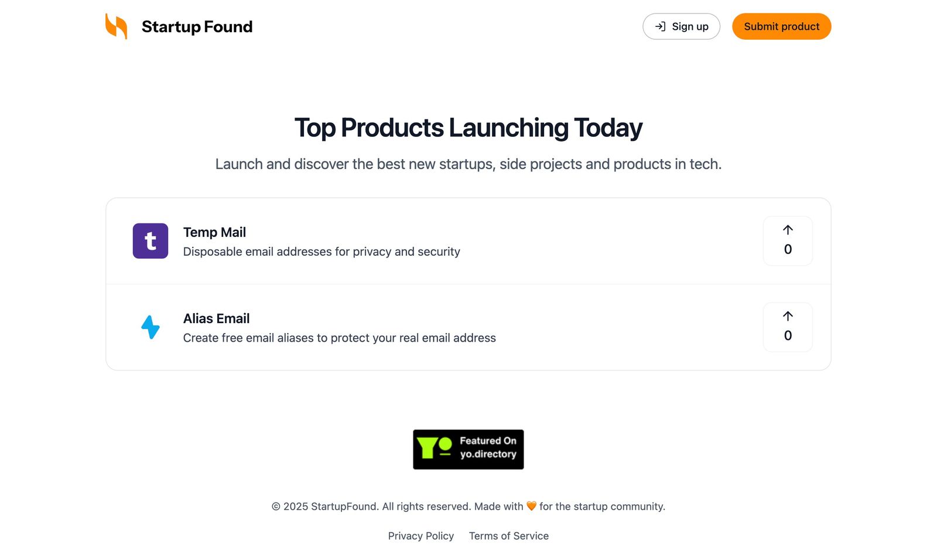This screenshot has width=937, height=560.
Task: Click the orange Startup Found logo icon
Action: point(116,26)
